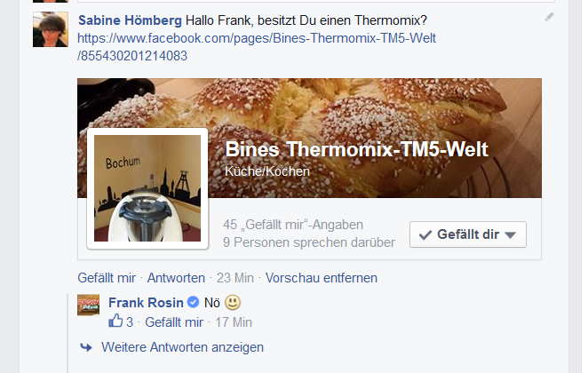Image resolution: width=588 pixels, height=373 pixels.
Task: Open Frank Rosin's name link
Action: click(146, 303)
